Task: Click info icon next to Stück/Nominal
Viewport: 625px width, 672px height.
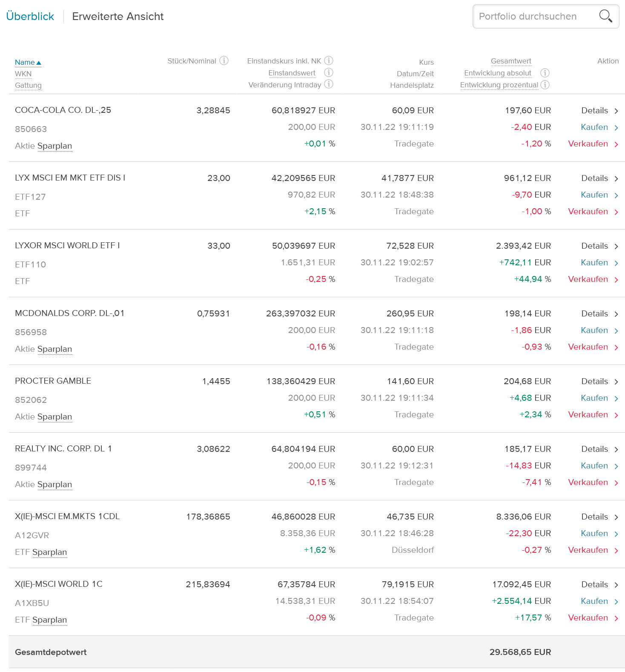Action: pos(224,61)
